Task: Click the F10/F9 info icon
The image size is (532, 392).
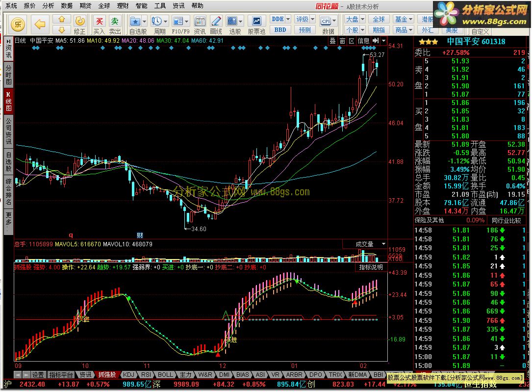Action: [178, 21]
